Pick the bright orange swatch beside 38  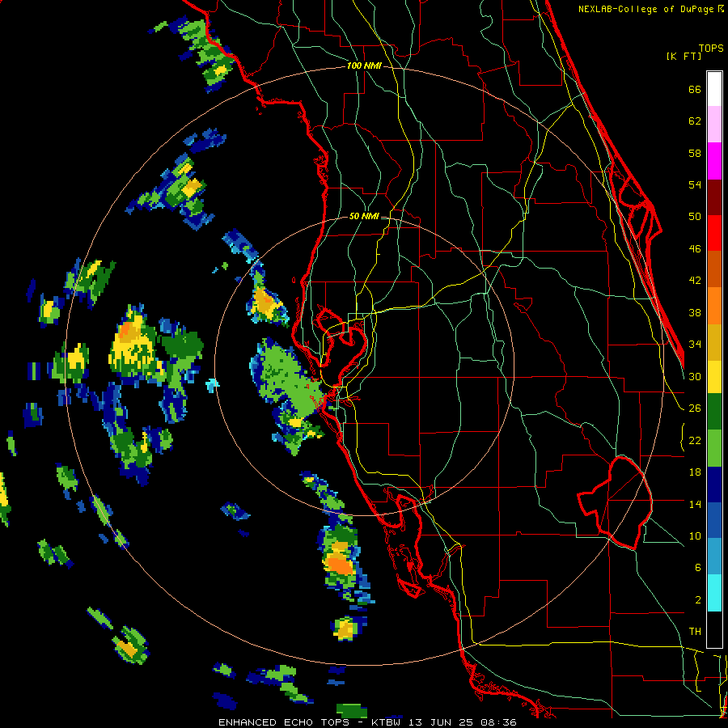(714, 306)
